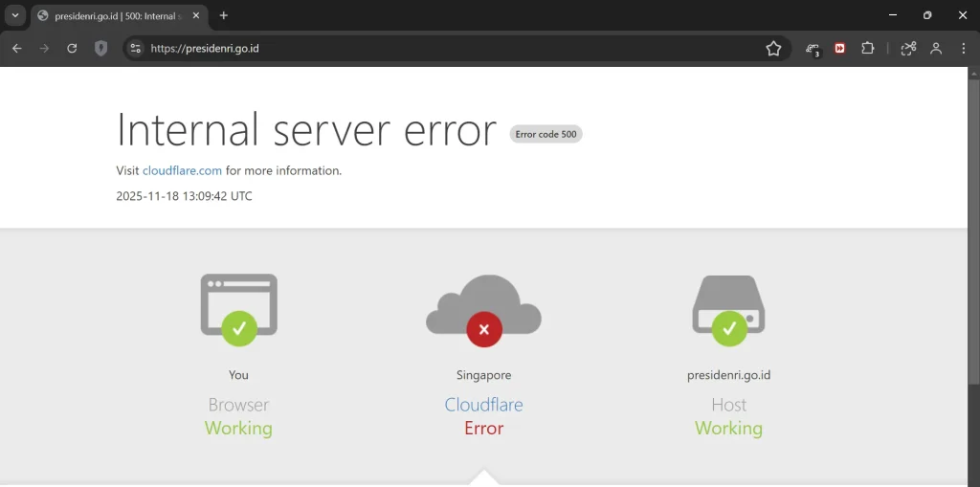Select the presidenri.go.id 500 error tab

point(119,16)
